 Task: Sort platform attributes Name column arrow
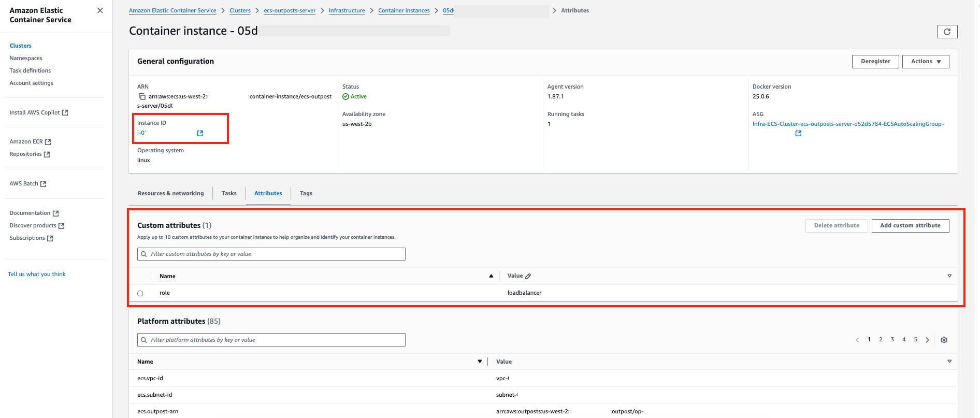pyautogui.click(x=480, y=362)
